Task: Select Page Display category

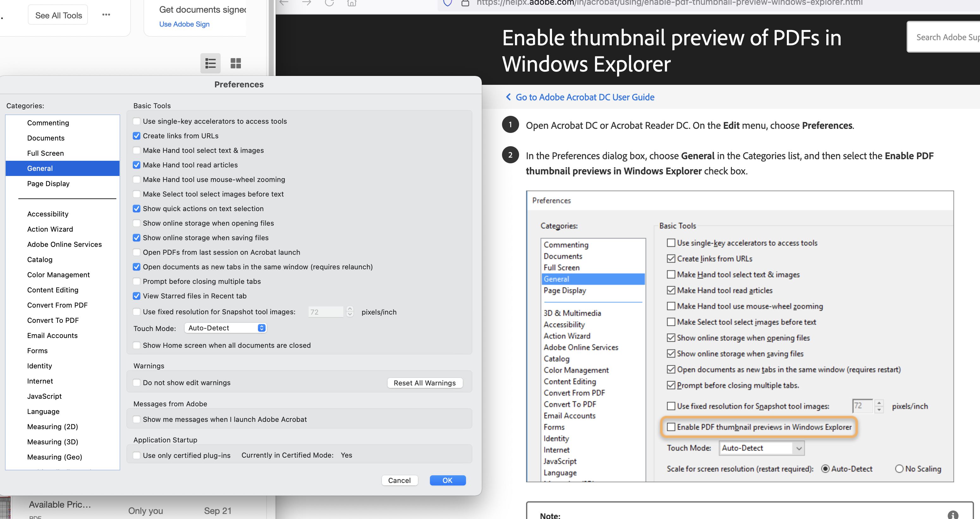Action: click(48, 184)
